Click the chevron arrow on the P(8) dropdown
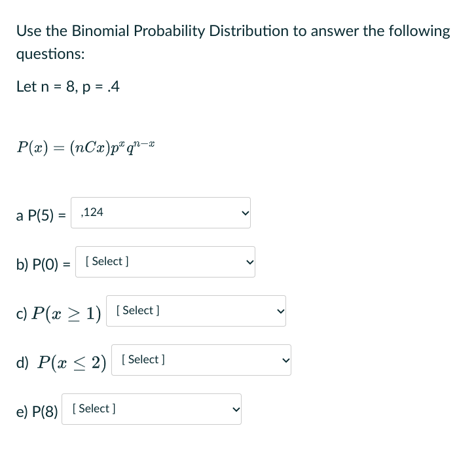Screen dimensions: 476x468 pos(236,410)
